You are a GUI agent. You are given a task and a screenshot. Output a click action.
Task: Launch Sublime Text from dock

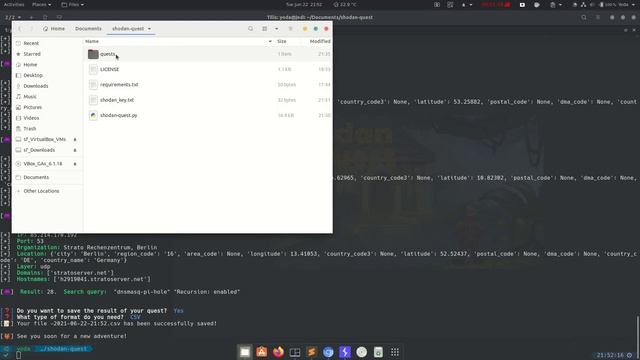(x=311, y=352)
